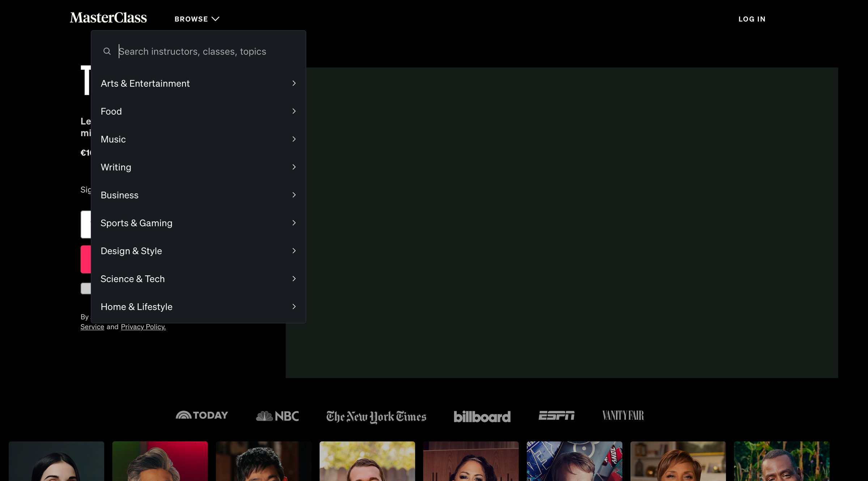Expand the Arts & Entertainment chevron arrow
The image size is (868, 481).
[x=294, y=83]
